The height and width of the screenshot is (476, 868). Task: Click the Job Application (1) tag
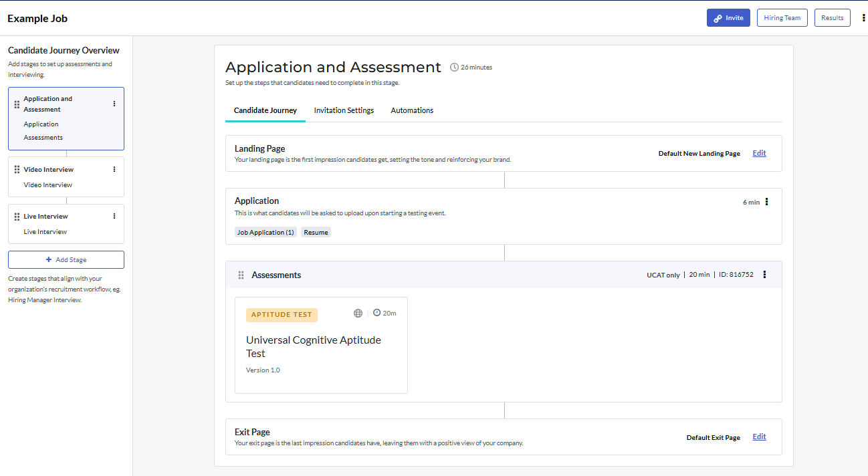(x=265, y=232)
